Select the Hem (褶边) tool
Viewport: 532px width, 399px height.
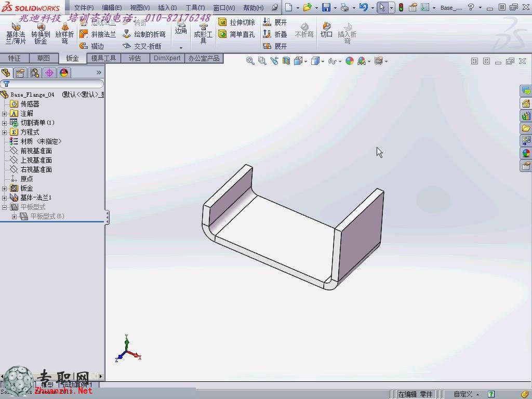point(91,46)
